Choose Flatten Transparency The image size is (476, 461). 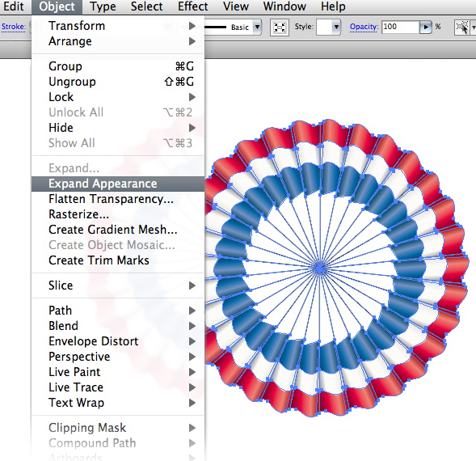(118, 199)
